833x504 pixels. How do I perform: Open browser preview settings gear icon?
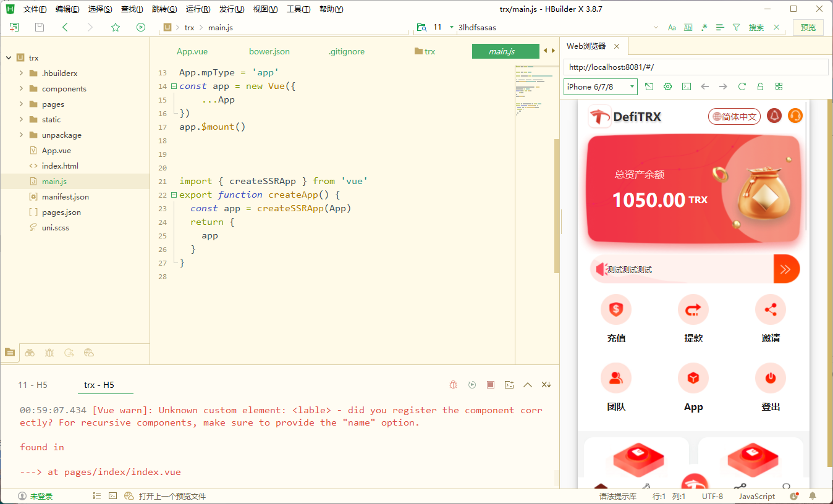pos(667,86)
